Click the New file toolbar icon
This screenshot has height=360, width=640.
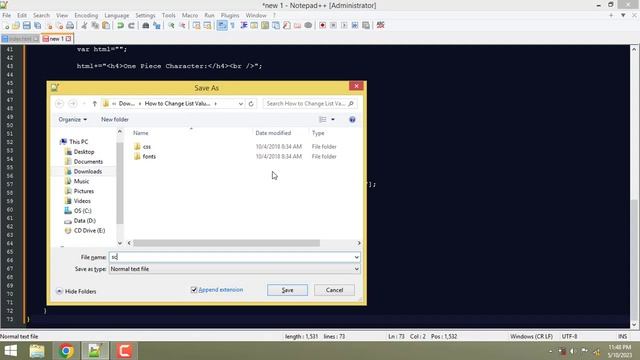pyautogui.click(x=6, y=26)
